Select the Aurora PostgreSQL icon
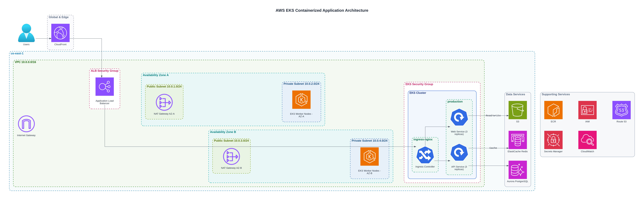644x200 pixels. 517,170
